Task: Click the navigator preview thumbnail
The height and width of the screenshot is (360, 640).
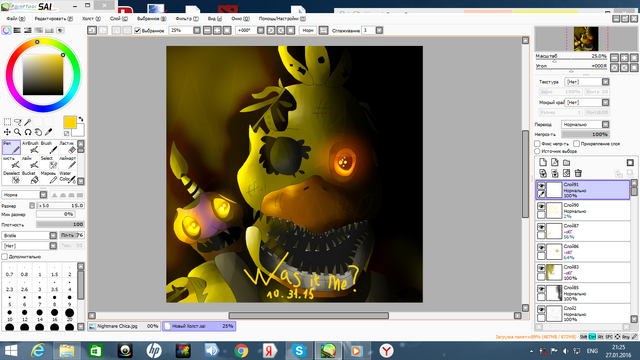Action: pyautogui.click(x=586, y=39)
